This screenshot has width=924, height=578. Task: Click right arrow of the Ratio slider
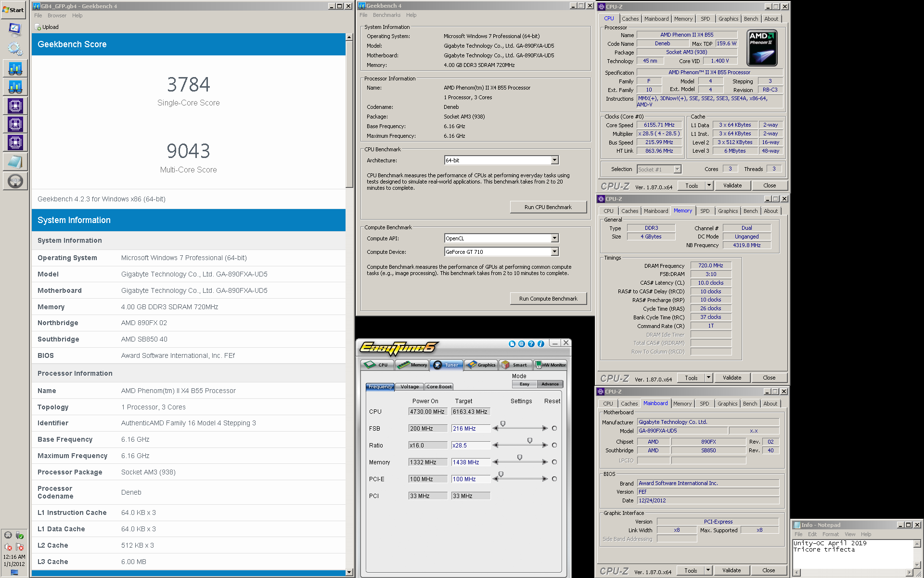pyautogui.click(x=545, y=445)
